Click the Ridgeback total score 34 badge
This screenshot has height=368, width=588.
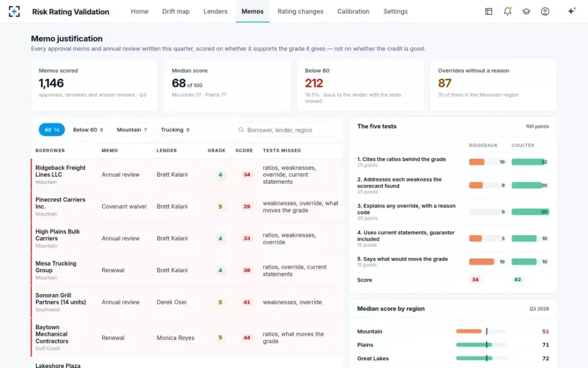pos(475,280)
